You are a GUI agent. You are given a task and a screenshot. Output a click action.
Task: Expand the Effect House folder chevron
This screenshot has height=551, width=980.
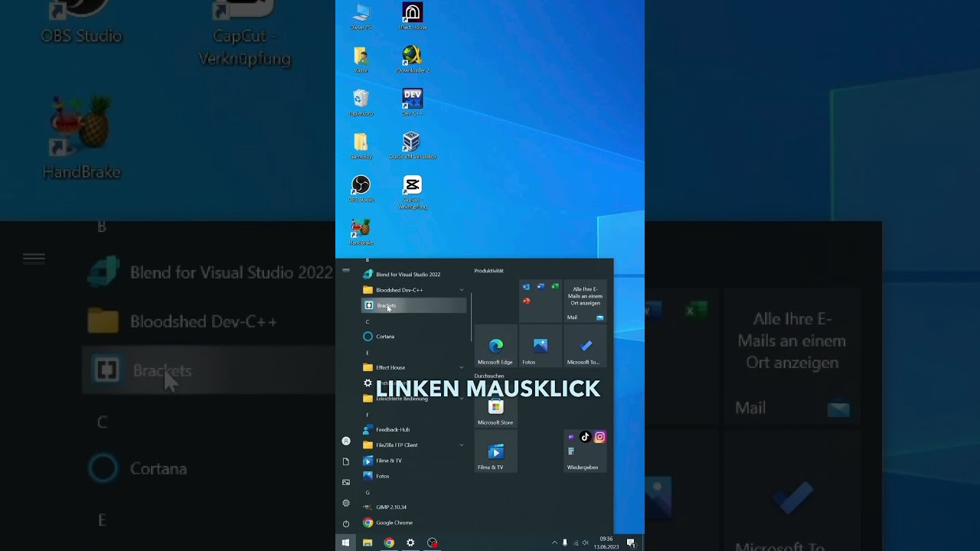[x=461, y=367]
